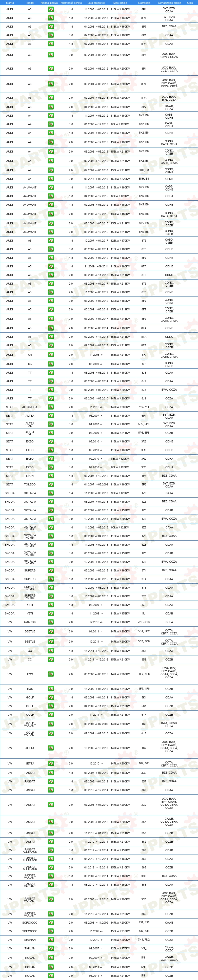Select the body code '710, 711'
This screenshot has height=980, width=198.
click(144, 407)
